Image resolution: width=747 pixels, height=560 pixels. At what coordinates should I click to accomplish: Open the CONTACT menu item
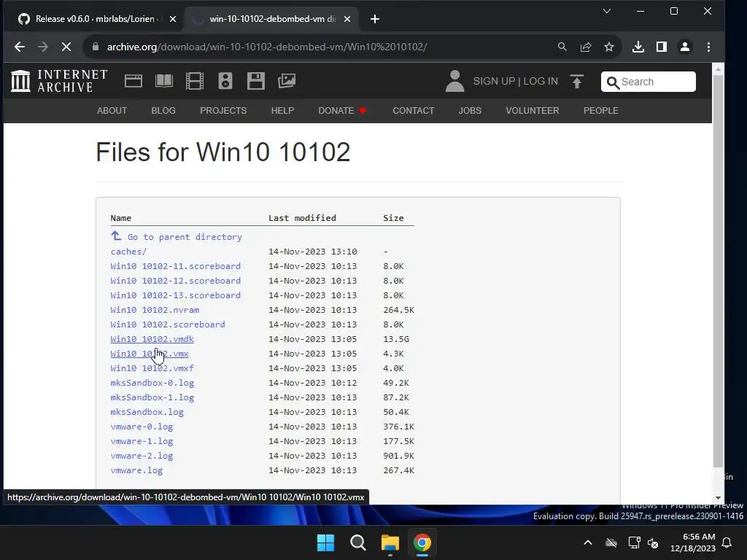tap(414, 111)
